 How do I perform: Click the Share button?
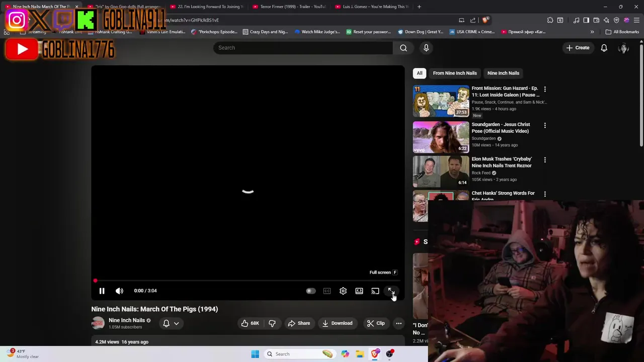tap(299, 323)
